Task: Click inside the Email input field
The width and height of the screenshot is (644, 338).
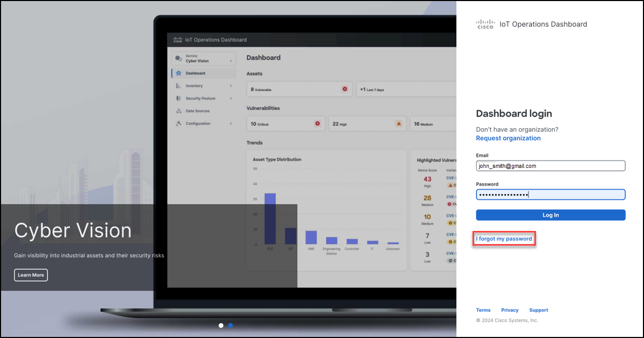Action: 550,165
